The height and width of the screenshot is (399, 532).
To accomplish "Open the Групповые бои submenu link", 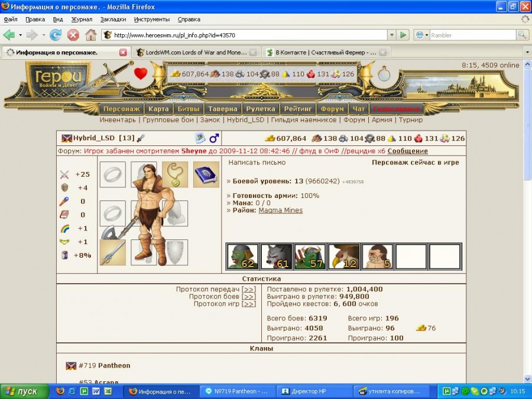I will coord(168,120).
